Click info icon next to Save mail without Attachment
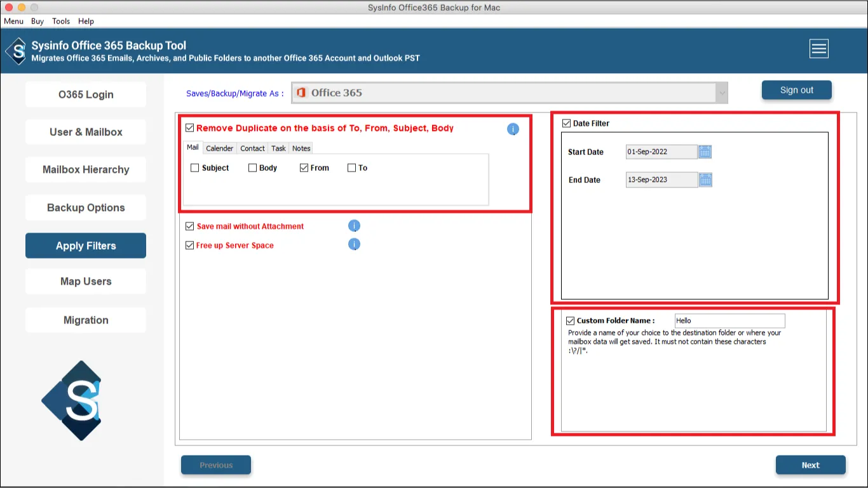 click(354, 226)
